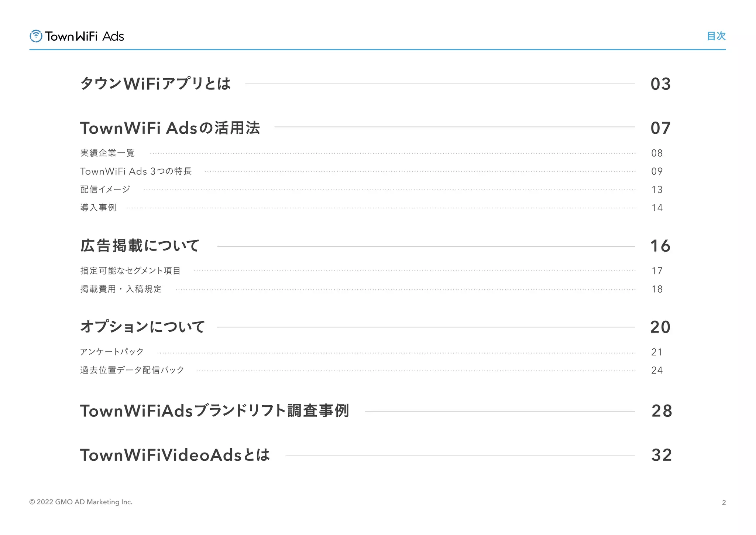
Task: Select TownWiFi Ads 3つの特長 entry
Action: point(136,171)
